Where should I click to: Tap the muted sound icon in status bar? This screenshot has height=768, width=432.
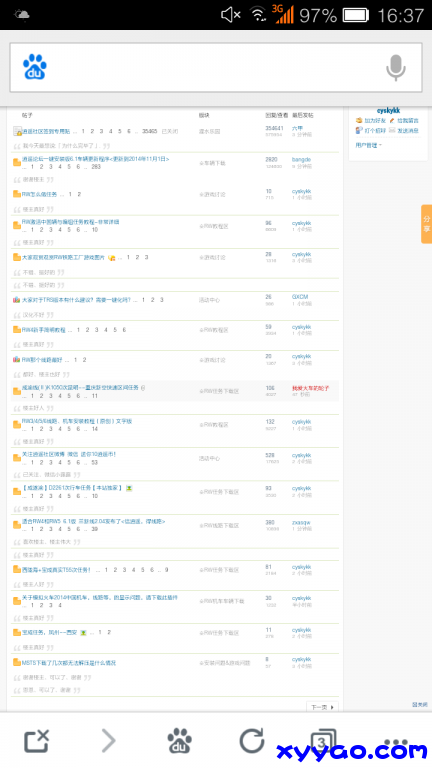pyautogui.click(x=230, y=15)
